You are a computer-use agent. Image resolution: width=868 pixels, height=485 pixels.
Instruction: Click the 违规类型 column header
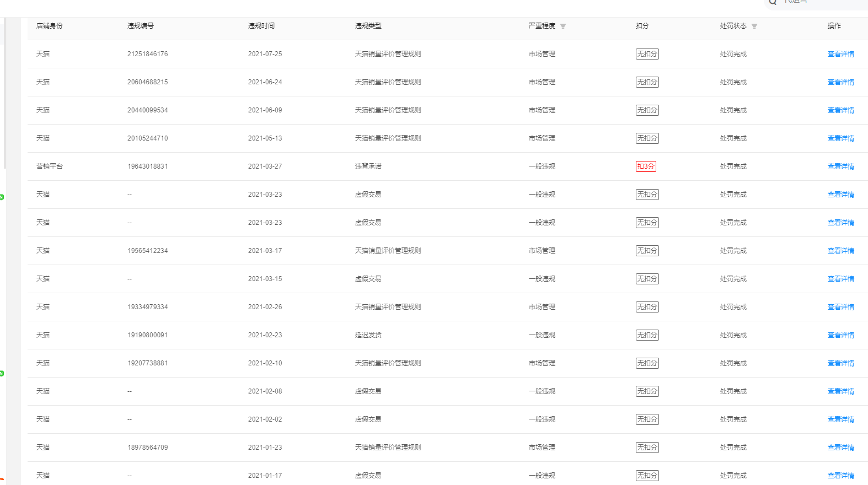[368, 26]
